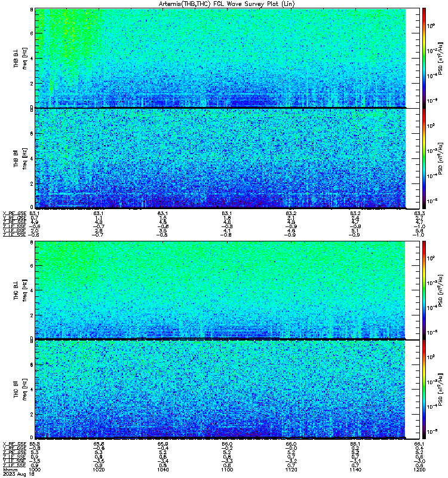Click the color bar beside the THC B-parallel panel

pyautogui.click(x=424, y=390)
